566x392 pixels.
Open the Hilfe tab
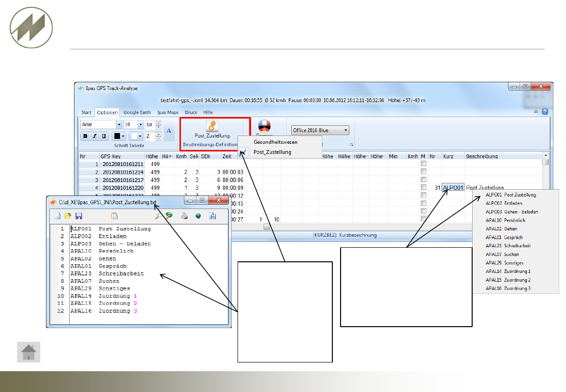[208, 112]
